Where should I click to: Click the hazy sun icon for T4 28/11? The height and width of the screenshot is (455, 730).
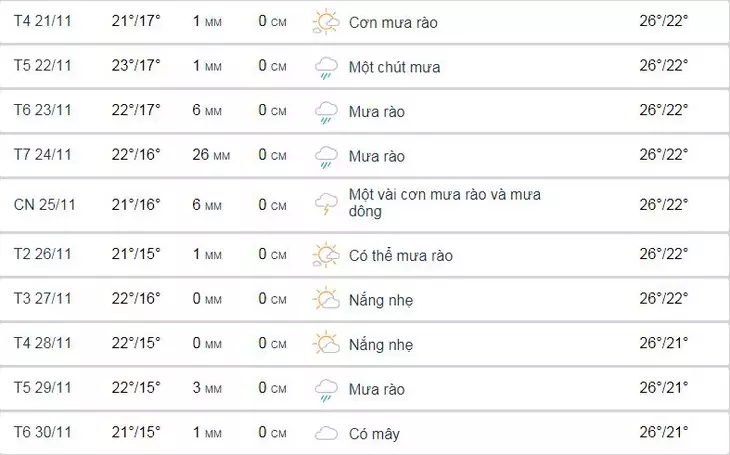326,344
